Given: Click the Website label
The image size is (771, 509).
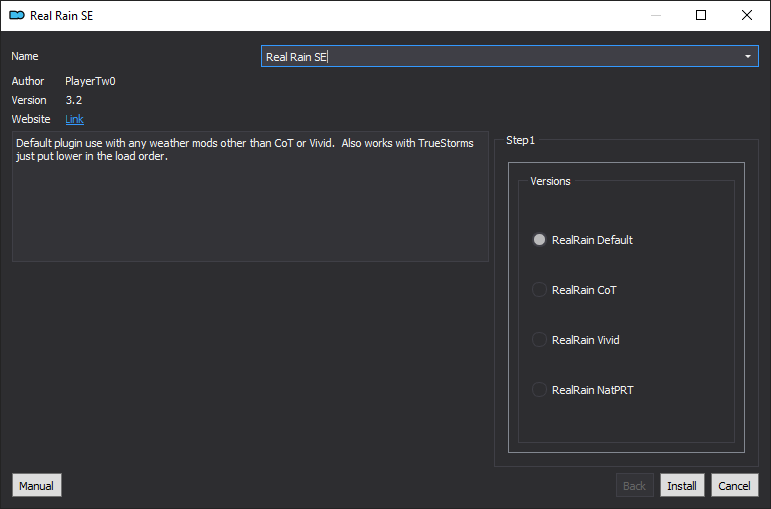Looking at the screenshot, I should coord(31,119).
